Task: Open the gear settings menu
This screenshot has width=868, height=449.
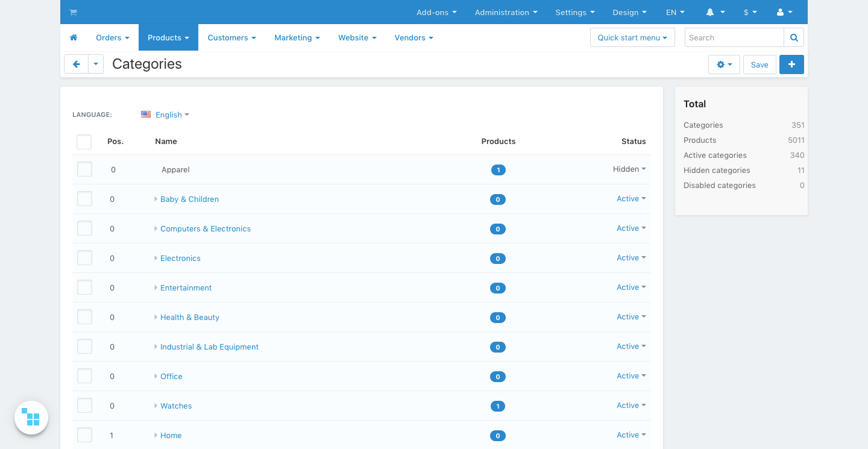Action: [x=724, y=64]
